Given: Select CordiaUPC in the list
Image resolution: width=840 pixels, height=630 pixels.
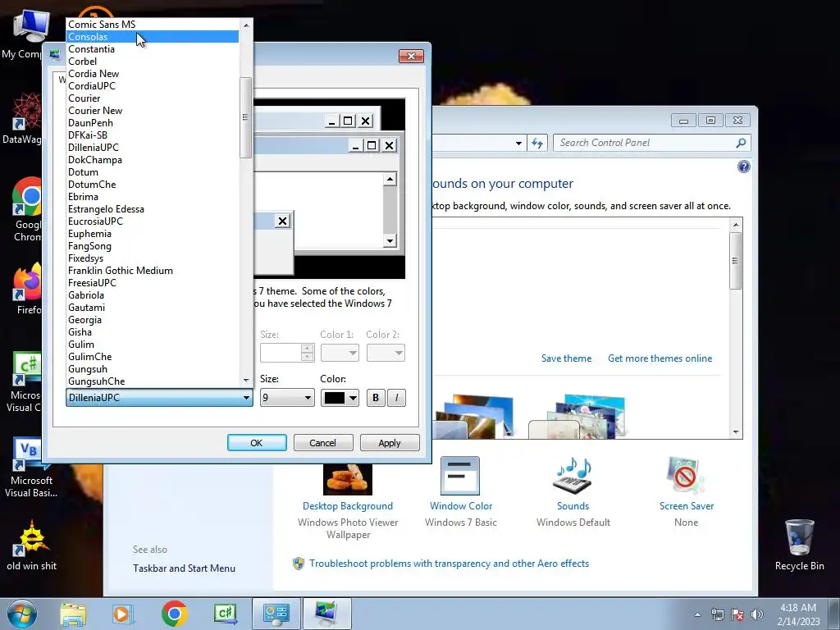Looking at the screenshot, I should (152, 85).
